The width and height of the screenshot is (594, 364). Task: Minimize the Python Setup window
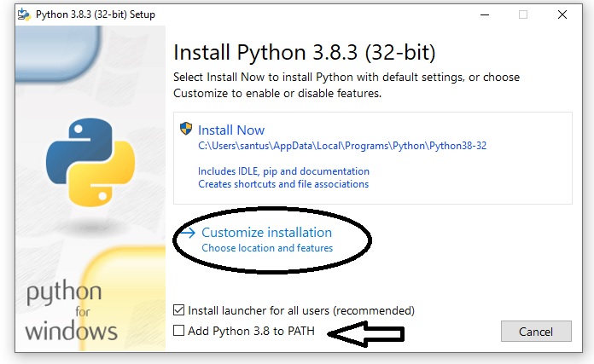click(485, 14)
